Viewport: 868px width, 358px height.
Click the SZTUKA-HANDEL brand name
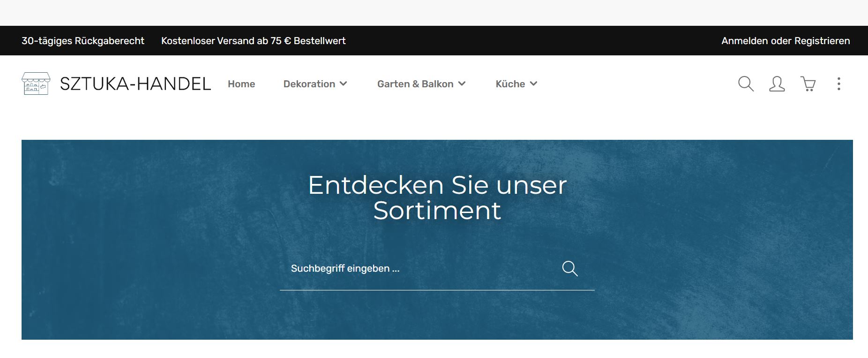pyautogui.click(x=135, y=84)
